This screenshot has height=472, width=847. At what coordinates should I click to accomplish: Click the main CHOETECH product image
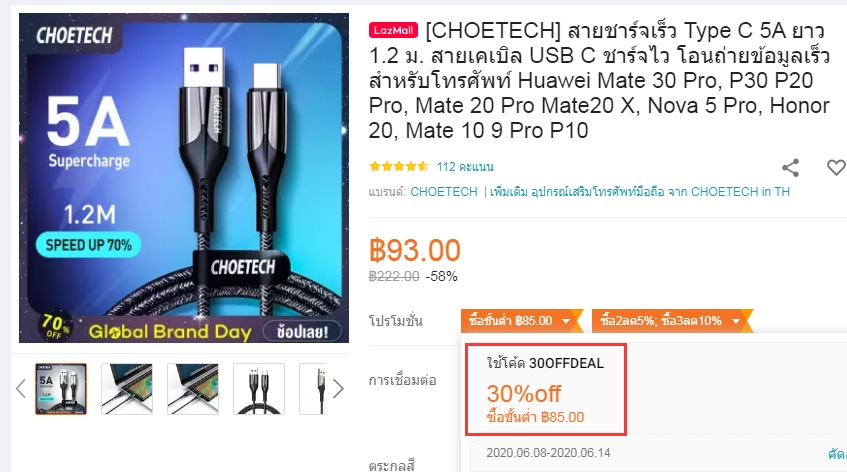tap(184, 178)
